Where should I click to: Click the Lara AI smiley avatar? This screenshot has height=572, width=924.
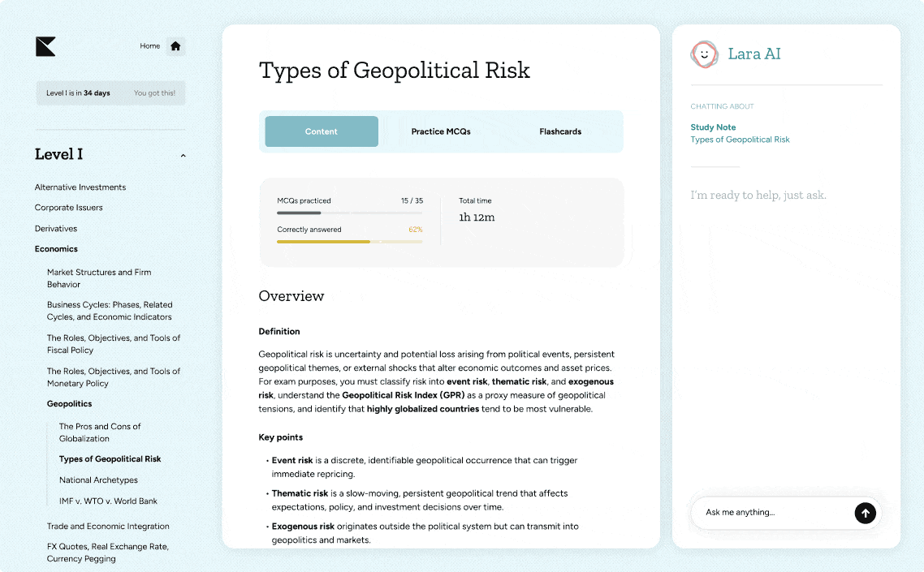(704, 54)
